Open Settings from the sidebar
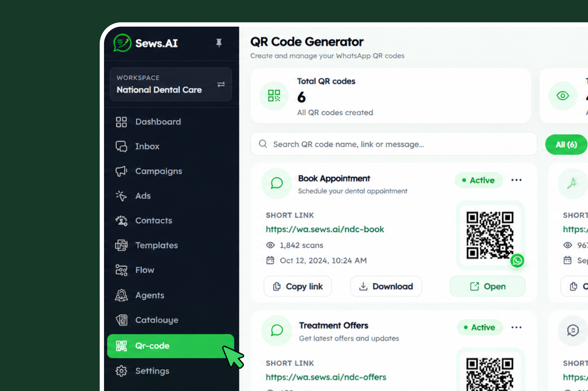588x391 pixels. pyautogui.click(x=171, y=371)
